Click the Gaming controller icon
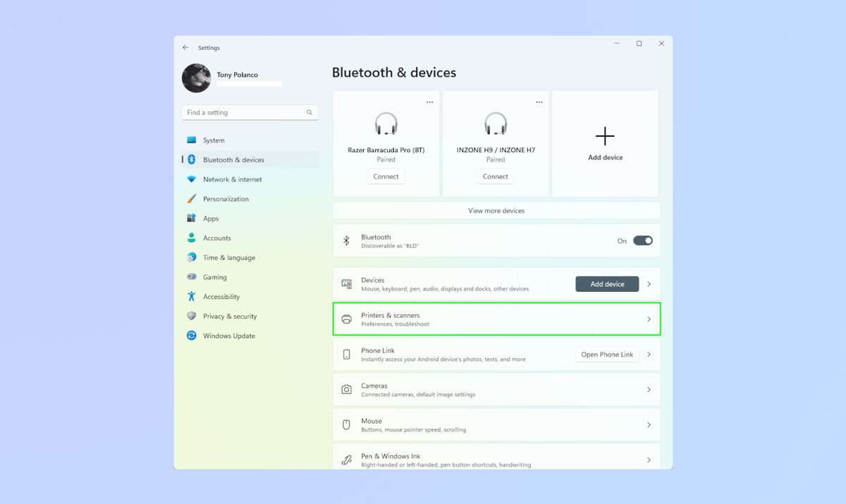Viewport: 846px width, 504px height. click(191, 277)
